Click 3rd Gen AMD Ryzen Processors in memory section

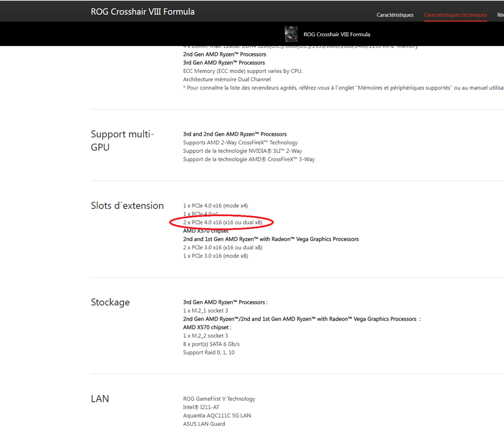224,63
